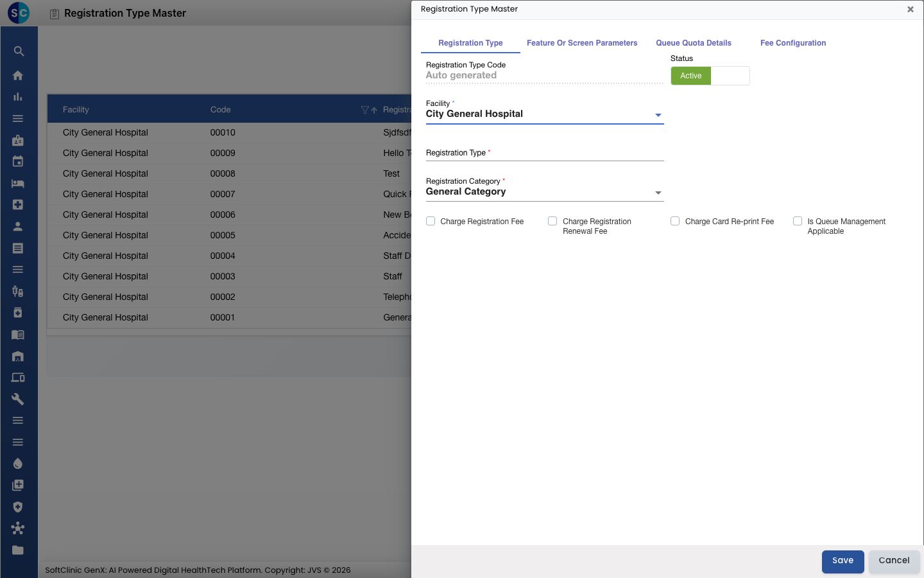Click the vaccine syringe icon in sidebar

coord(18,291)
